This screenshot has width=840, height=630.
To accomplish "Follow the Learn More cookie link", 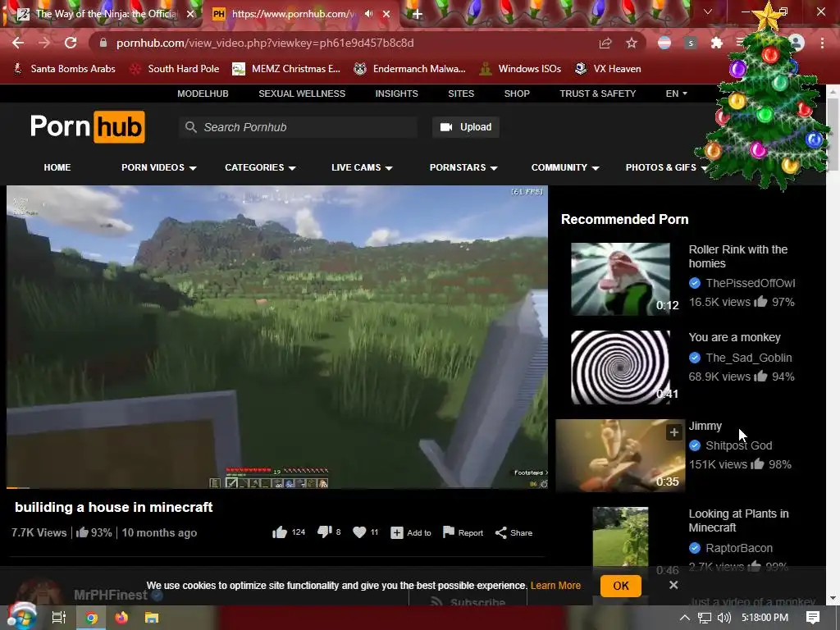I will [555, 586].
